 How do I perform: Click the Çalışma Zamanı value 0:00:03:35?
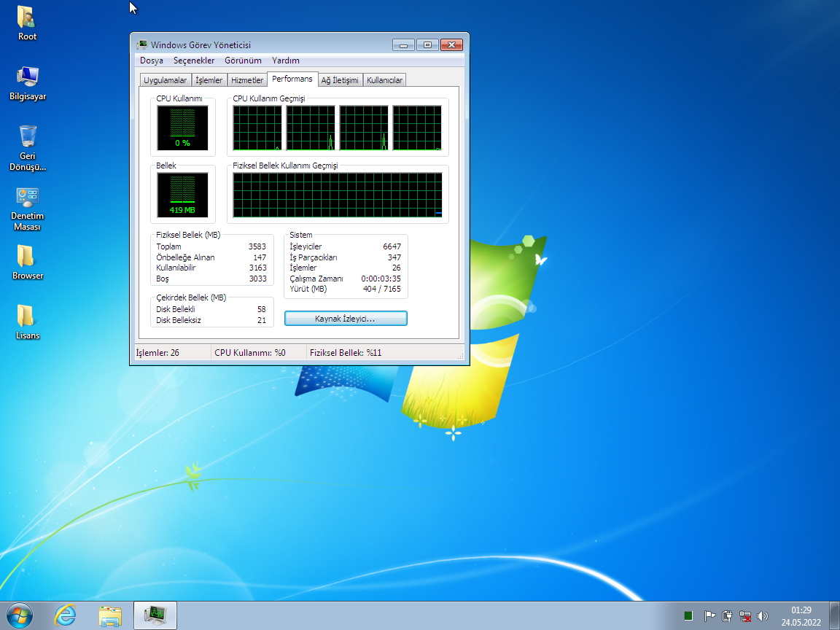pyautogui.click(x=381, y=279)
